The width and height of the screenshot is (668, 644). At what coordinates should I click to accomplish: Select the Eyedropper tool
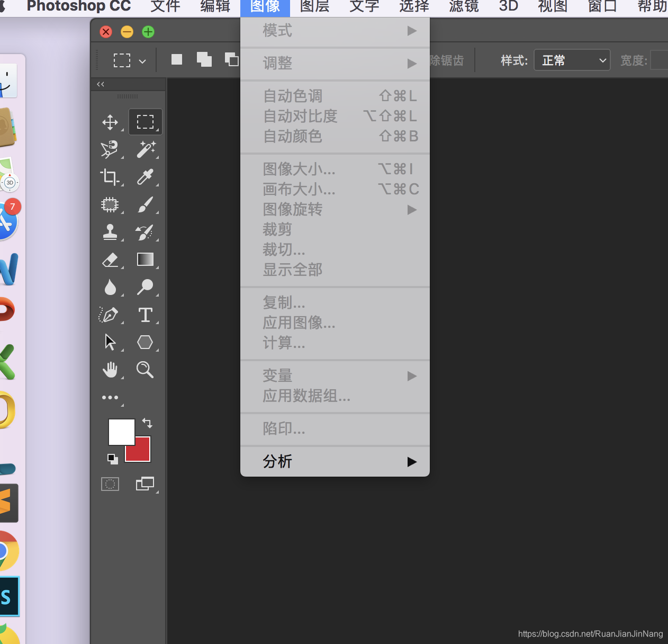tap(146, 177)
